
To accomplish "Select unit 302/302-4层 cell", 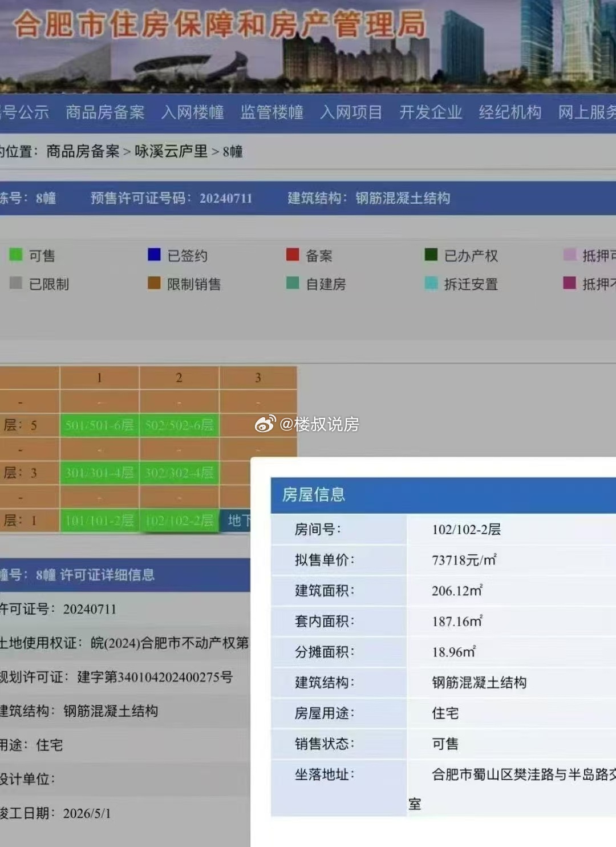I will click(179, 473).
